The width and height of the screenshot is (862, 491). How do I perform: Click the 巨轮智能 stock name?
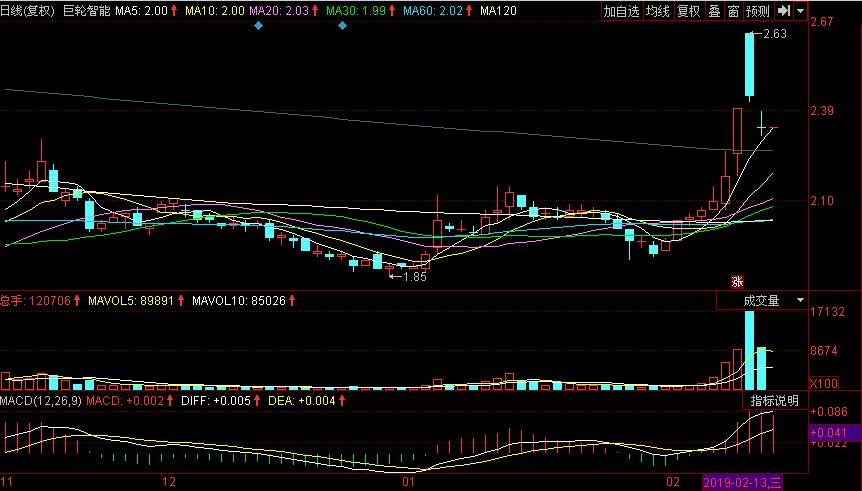point(86,10)
